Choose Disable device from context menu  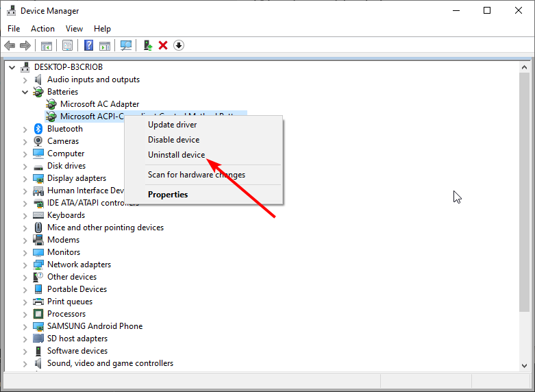pyautogui.click(x=203, y=140)
